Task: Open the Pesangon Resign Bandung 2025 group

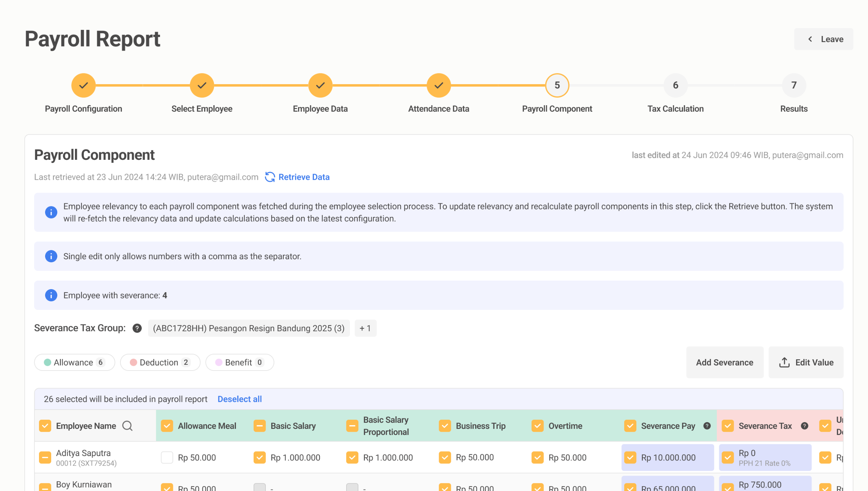Action: (x=249, y=328)
